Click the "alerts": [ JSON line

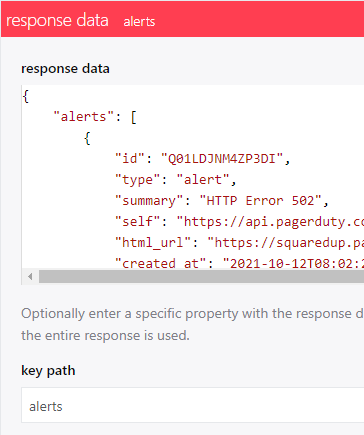point(95,117)
